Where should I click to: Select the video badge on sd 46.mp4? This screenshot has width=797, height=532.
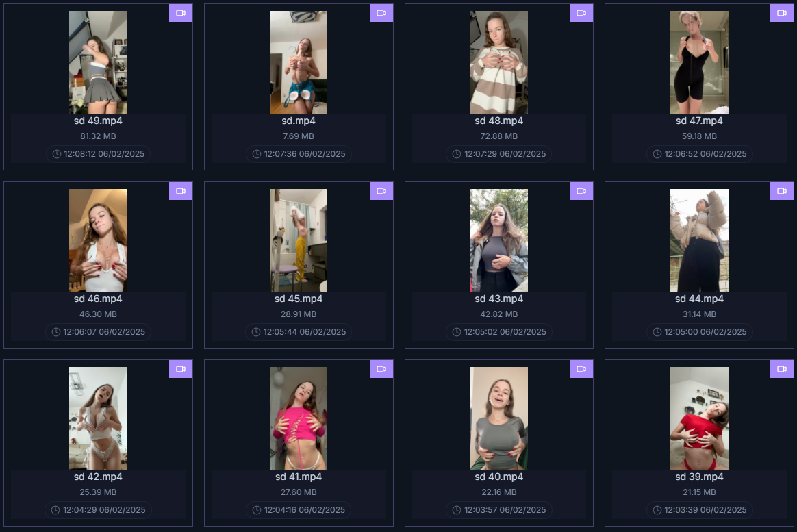pos(181,191)
